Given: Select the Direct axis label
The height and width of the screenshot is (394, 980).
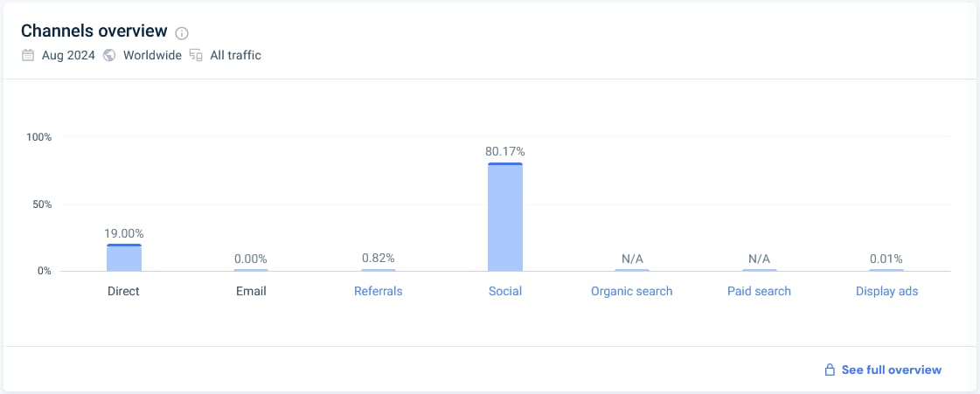Looking at the screenshot, I should pos(124,291).
